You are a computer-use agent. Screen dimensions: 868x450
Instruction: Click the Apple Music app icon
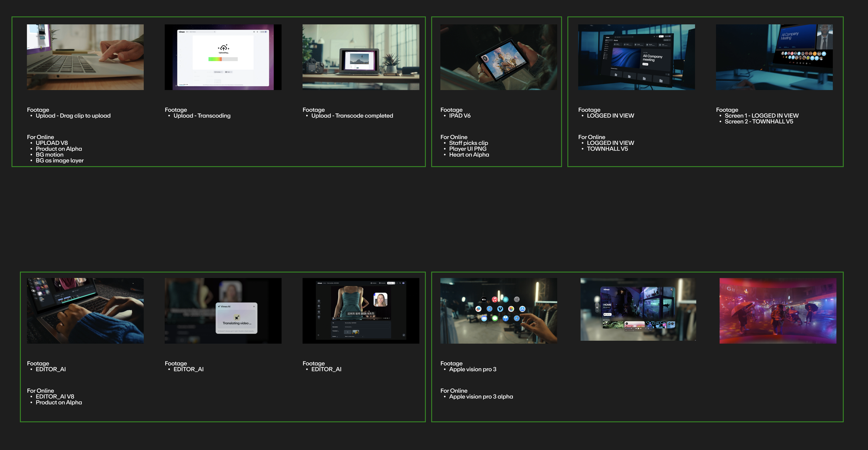[x=495, y=299]
